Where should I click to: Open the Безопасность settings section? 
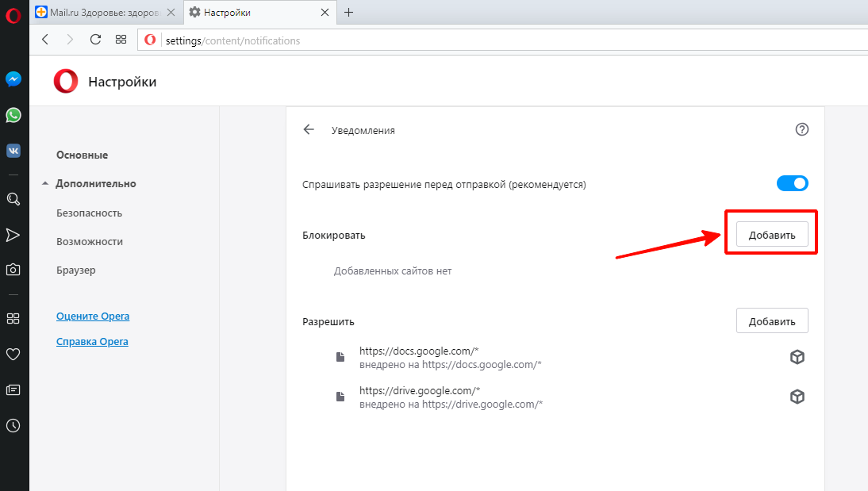point(89,213)
